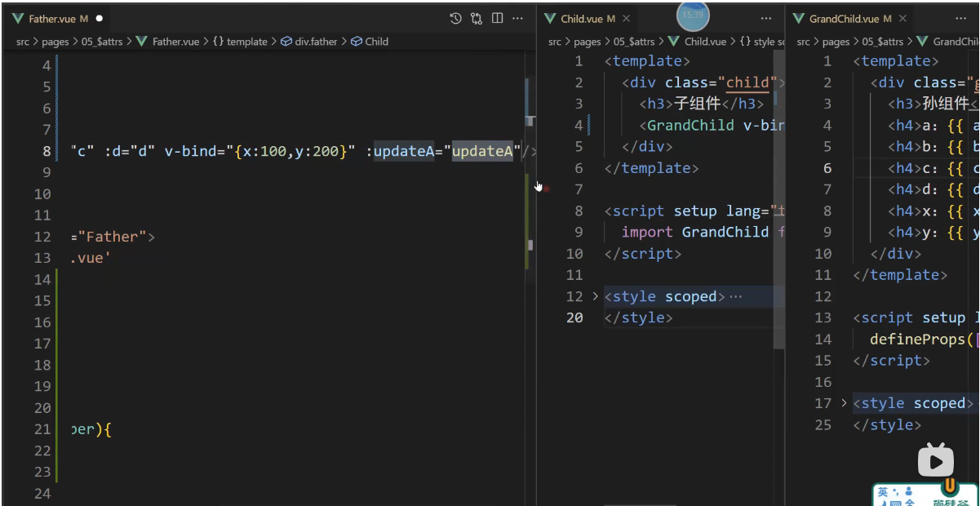Click Vue logo icon on GrandChild.vue tab
The height and width of the screenshot is (506, 980).
coord(799,18)
